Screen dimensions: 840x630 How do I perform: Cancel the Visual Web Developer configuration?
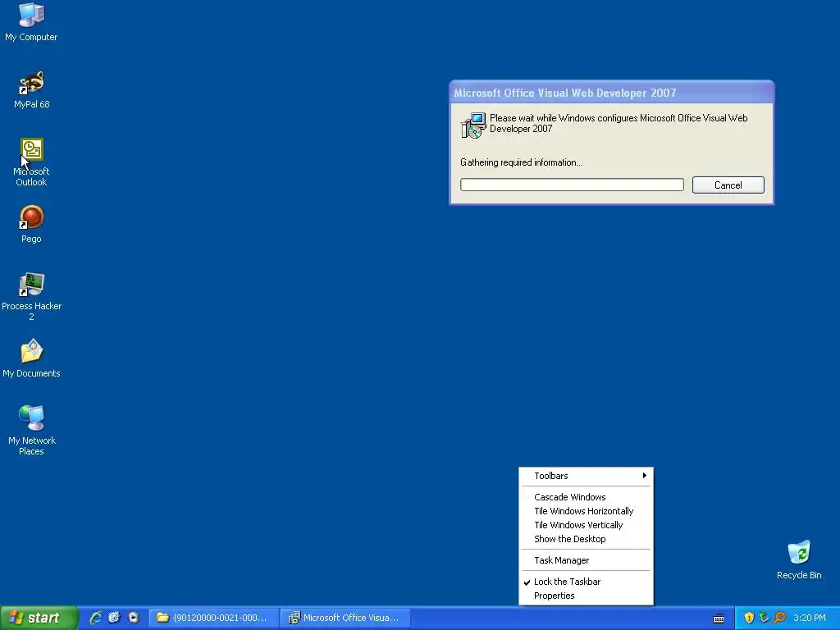(728, 185)
